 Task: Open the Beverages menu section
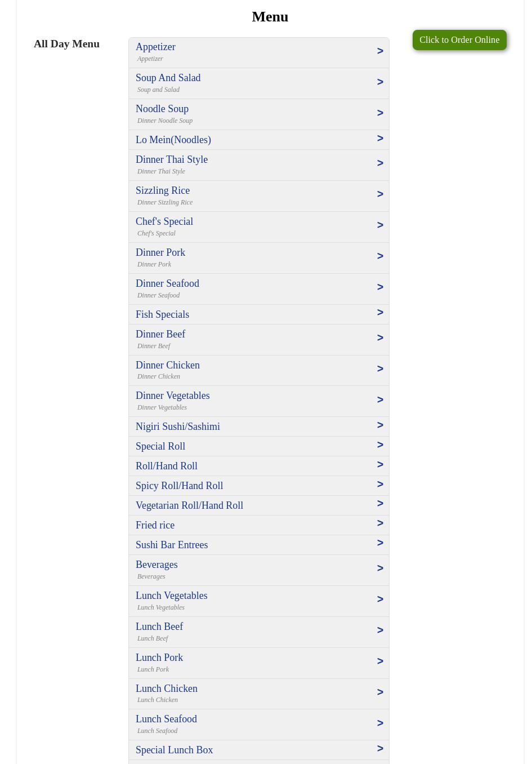(x=157, y=565)
